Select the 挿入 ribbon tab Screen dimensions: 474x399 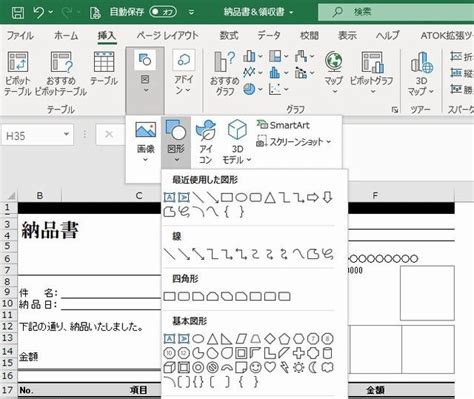(x=107, y=35)
